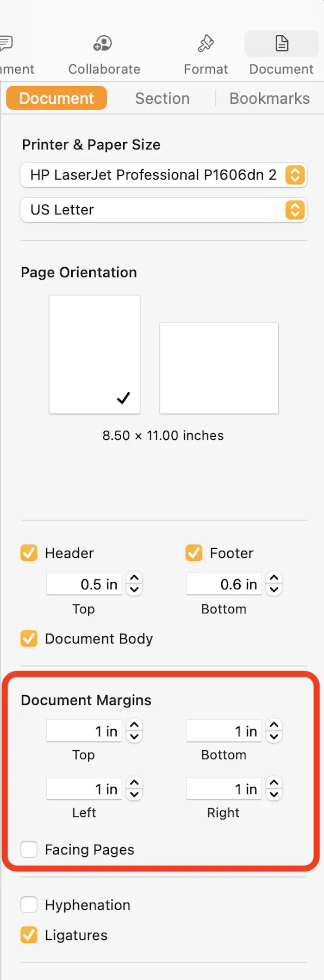Select landscape page orientation thumbnail

tap(219, 368)
